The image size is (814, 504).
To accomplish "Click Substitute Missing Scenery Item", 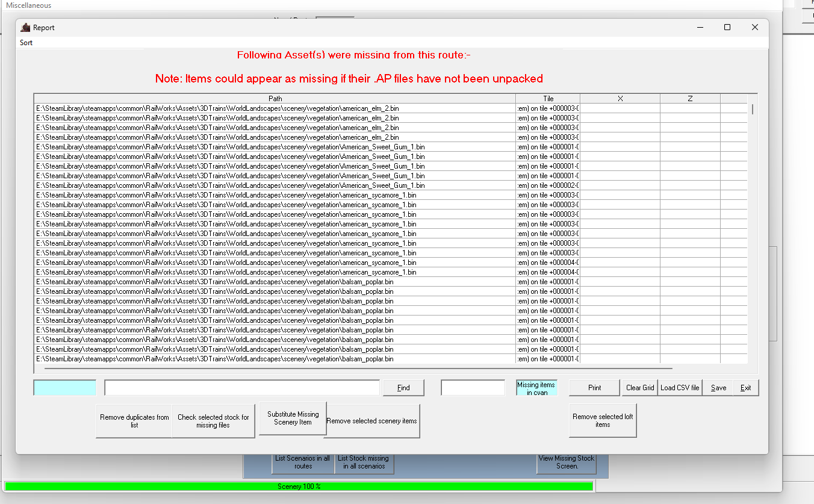I will (x=293, y=418).
